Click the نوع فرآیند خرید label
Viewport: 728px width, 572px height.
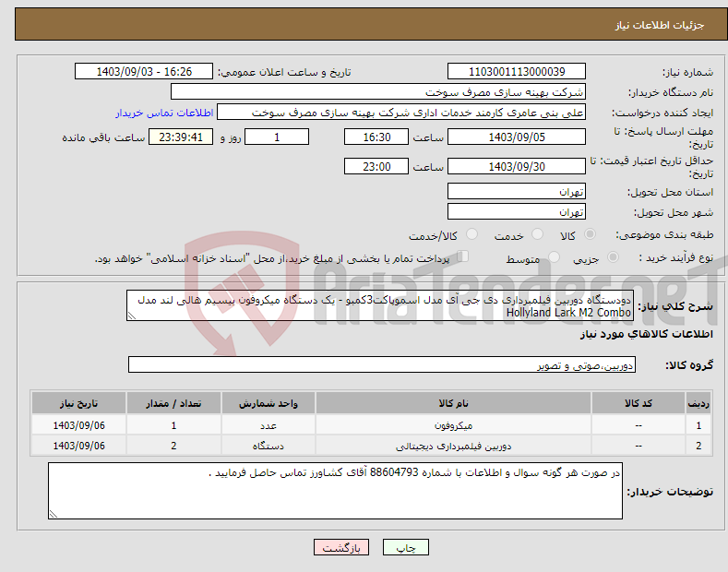tap(675, 257)
